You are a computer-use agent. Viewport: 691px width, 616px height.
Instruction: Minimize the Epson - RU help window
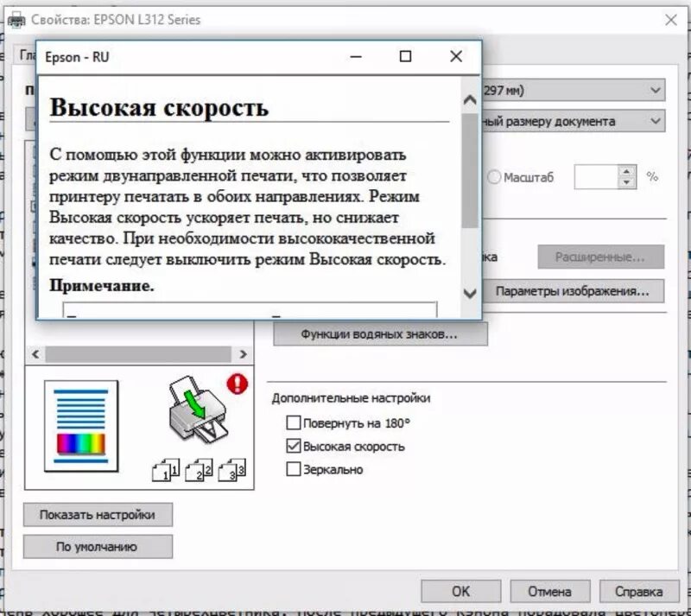356,56
